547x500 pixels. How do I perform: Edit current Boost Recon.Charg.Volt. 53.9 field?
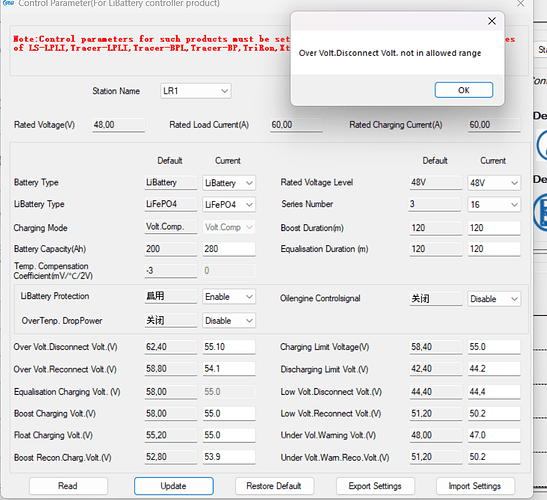tap(229, 457)
